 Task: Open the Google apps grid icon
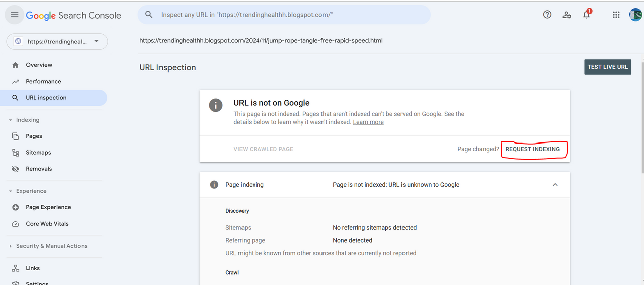[616, 15]
